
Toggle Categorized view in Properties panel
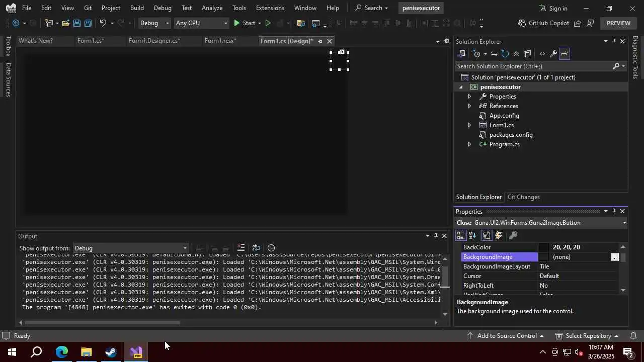tap(461, 235)
